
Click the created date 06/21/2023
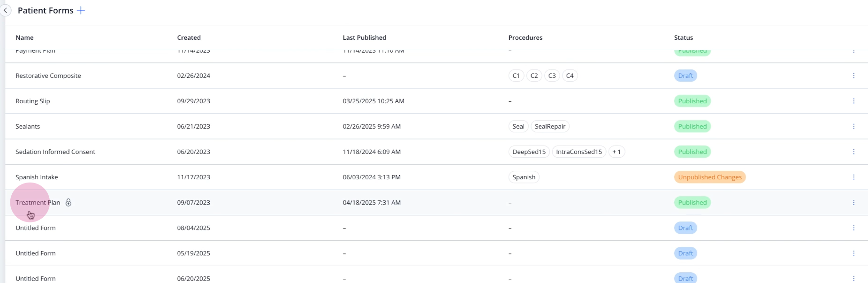pos(193,126)
